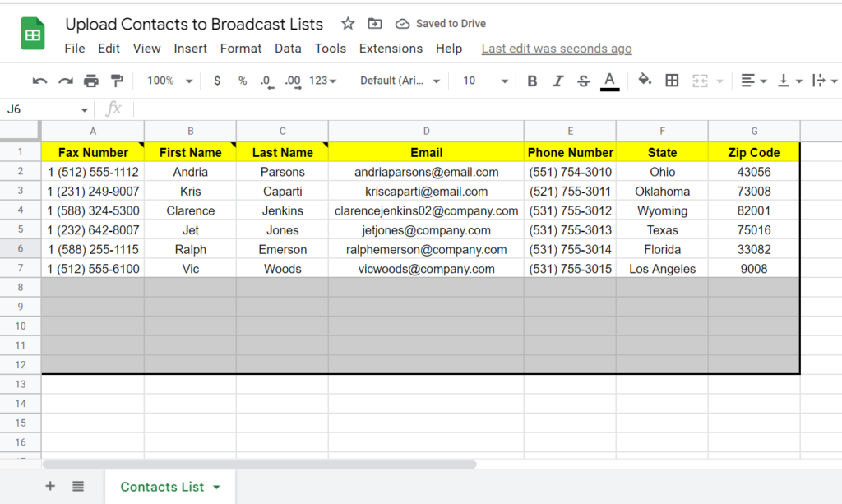Select the zip code 82001 cell
Screen dimensions: 842x504
(x=754, y=210)
